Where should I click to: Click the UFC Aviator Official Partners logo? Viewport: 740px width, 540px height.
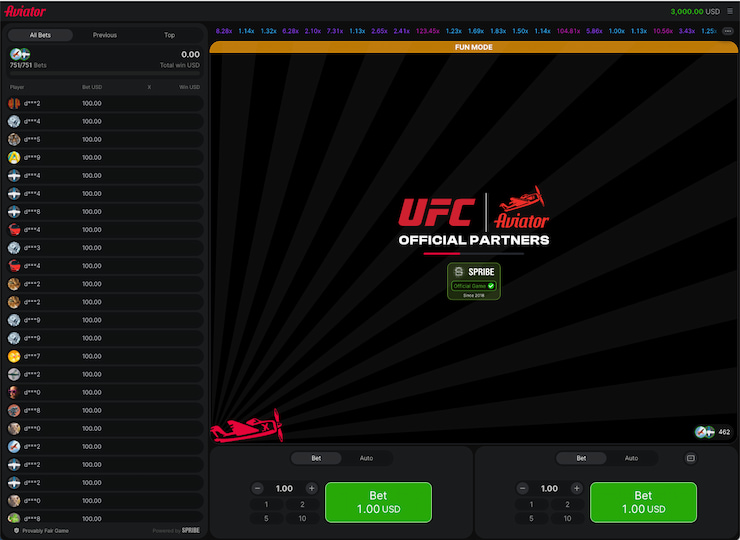tap(474, 216)
